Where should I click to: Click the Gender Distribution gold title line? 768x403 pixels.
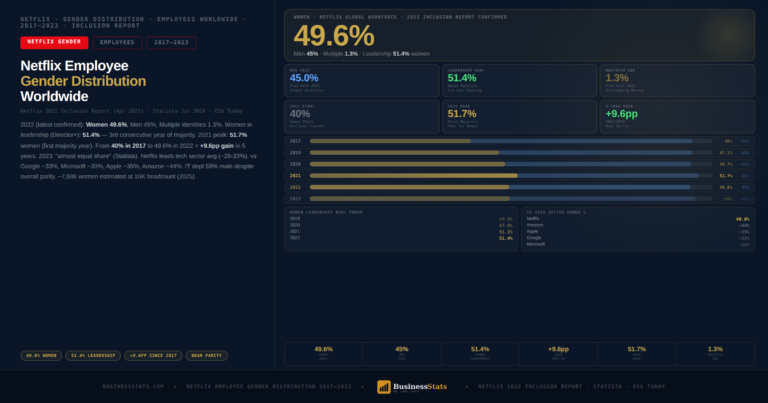point(83,81)
